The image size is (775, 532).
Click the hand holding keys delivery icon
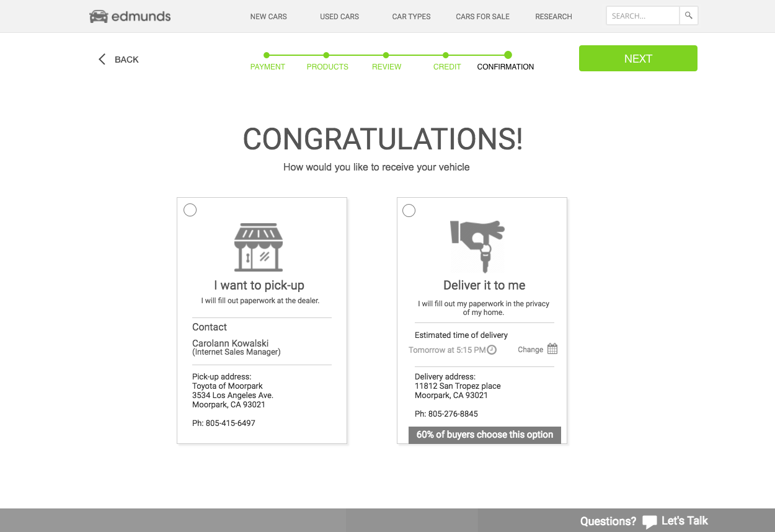477,246
